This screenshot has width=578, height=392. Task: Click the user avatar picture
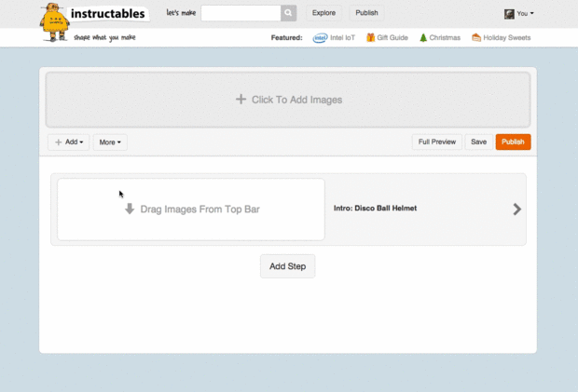click(509, 14)
